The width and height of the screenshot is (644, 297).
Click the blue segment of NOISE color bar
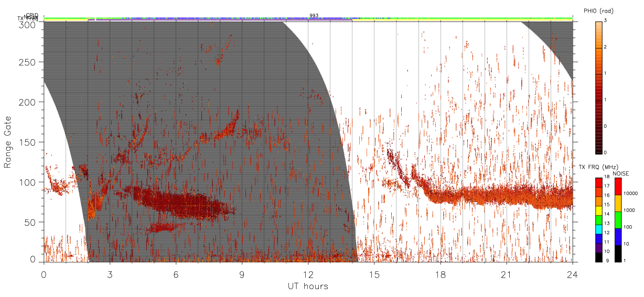pos(618,237)
